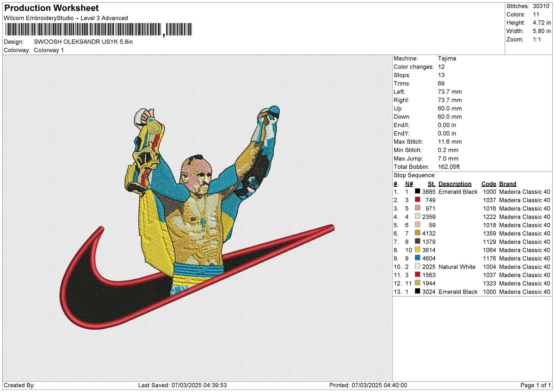Click the Stitches value 30310
The width and height of the screenshot is (555, 392).
click(x=541, y=6)
